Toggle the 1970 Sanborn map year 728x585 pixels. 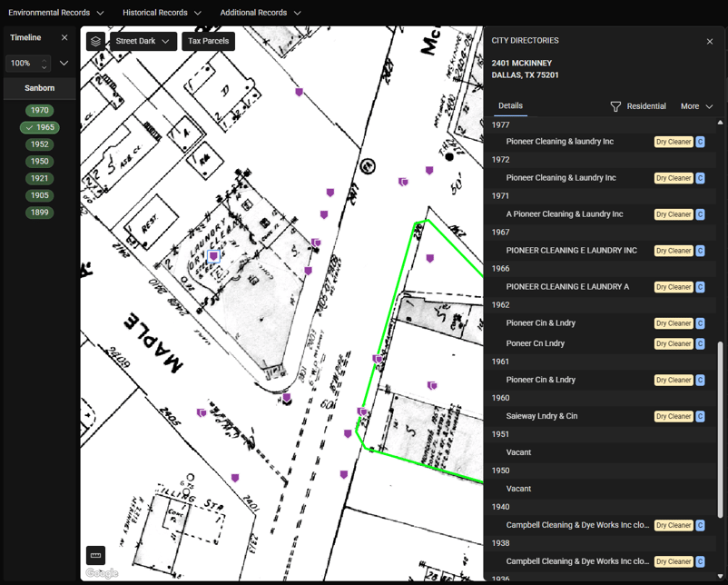click(x=40, y=111)
